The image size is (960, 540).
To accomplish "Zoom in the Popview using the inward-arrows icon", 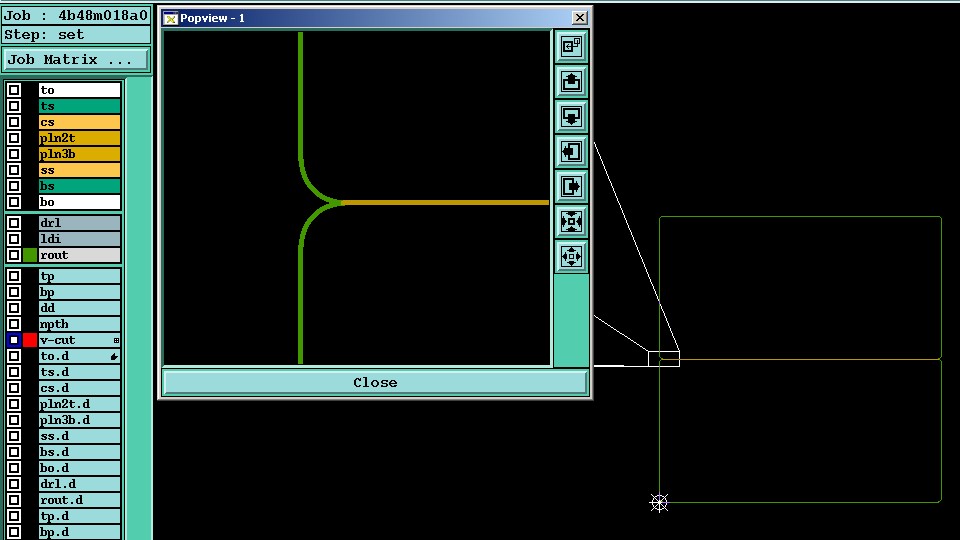I will (x=571, y=221).
